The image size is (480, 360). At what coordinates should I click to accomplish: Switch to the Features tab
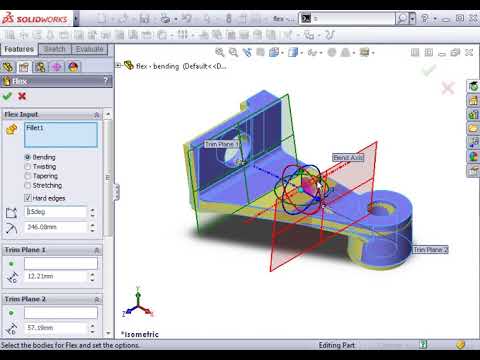click(x=19, y=49)
